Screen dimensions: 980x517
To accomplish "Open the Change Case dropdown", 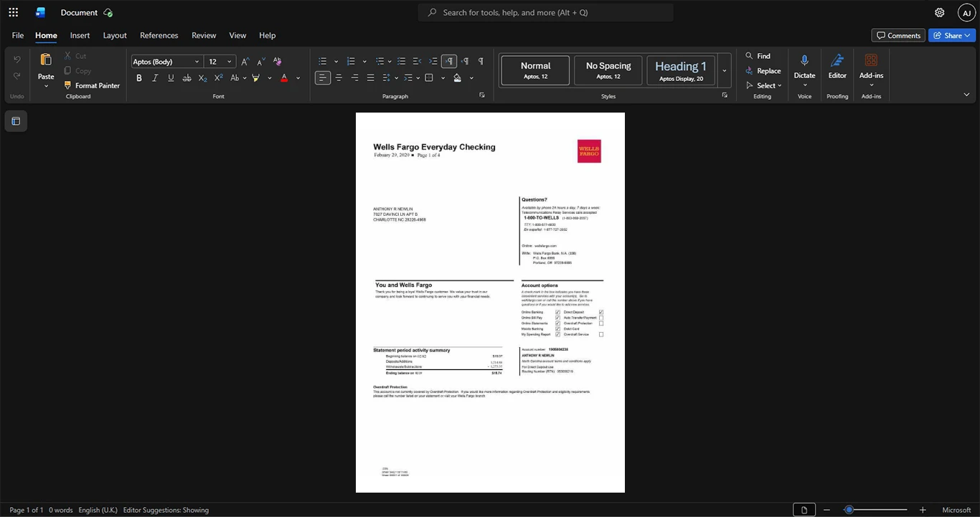I will pyautogui.click(x=237, y=77).
